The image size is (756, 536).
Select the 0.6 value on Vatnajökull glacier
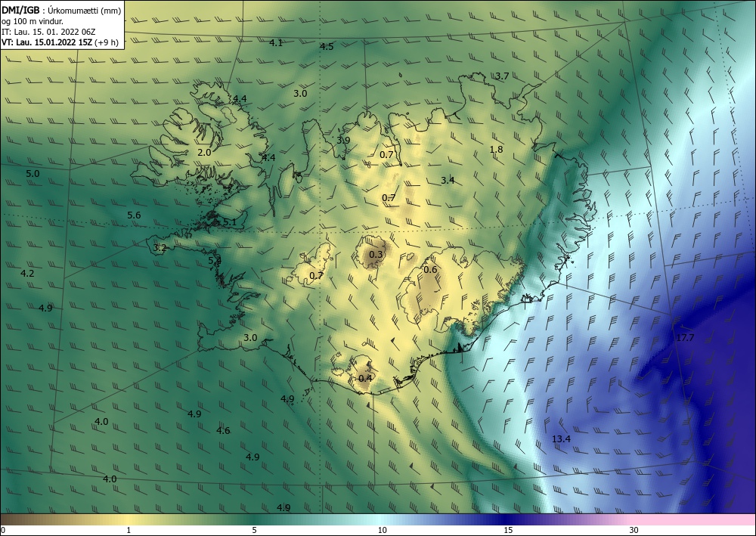[430, 269]
